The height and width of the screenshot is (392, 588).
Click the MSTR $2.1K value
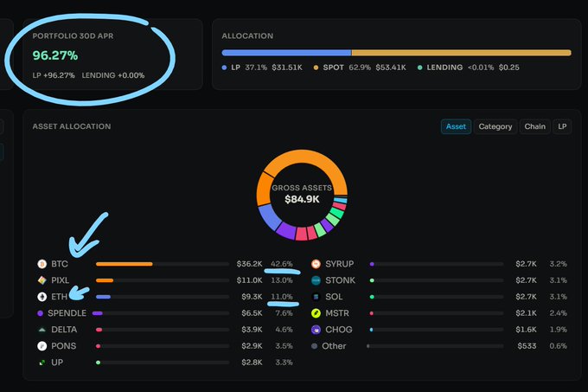click(x=526, y=313)
